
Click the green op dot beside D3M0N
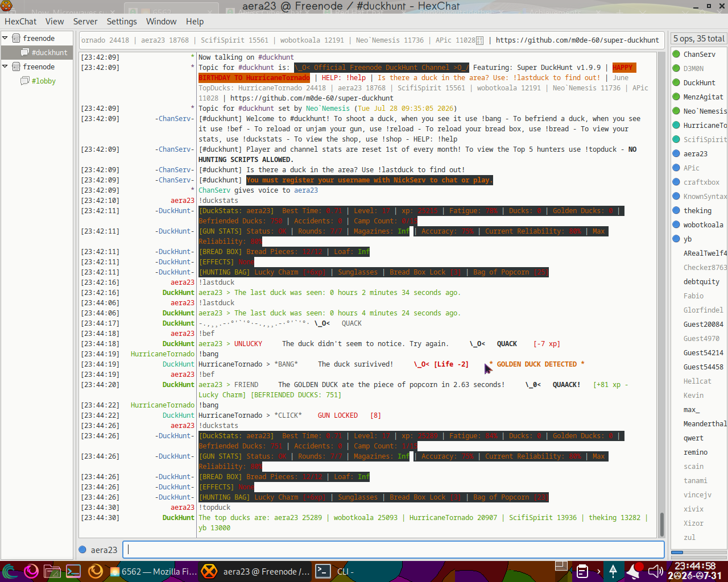[x=676, y=68]
